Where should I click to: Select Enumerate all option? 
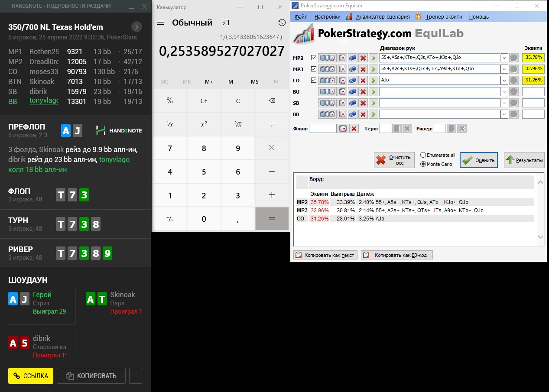point(438,155)
